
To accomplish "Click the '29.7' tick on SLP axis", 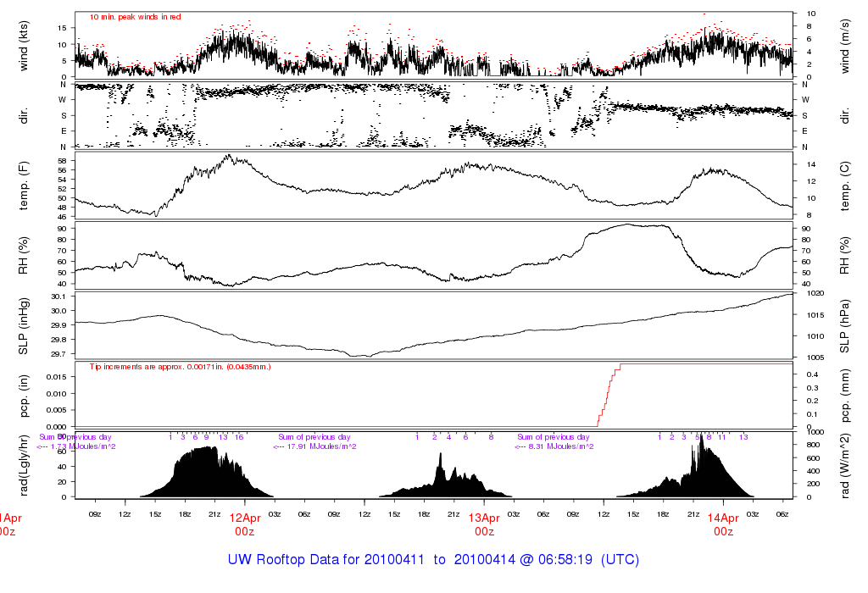I will tap(59, 354).
